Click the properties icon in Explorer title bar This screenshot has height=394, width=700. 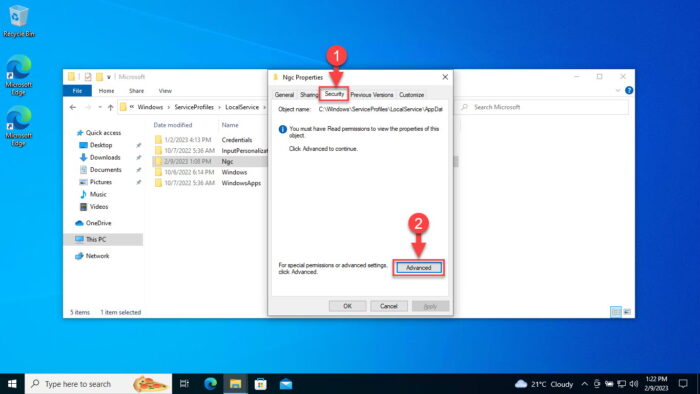coord(88,77)
